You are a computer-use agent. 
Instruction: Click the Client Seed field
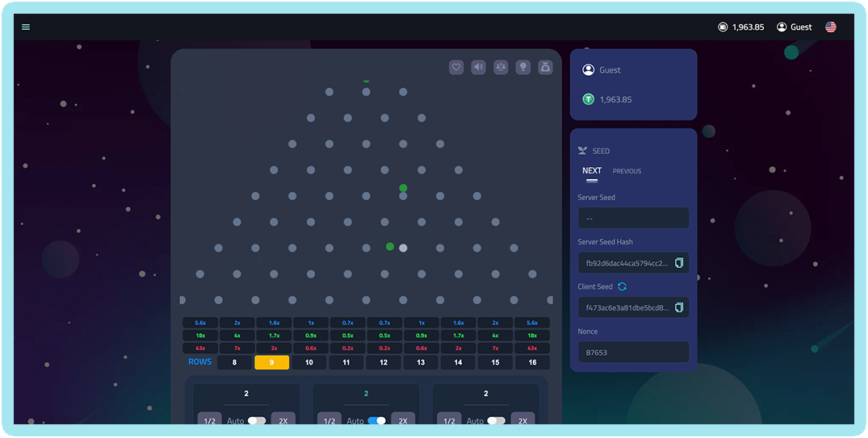(x=633, y=307)
